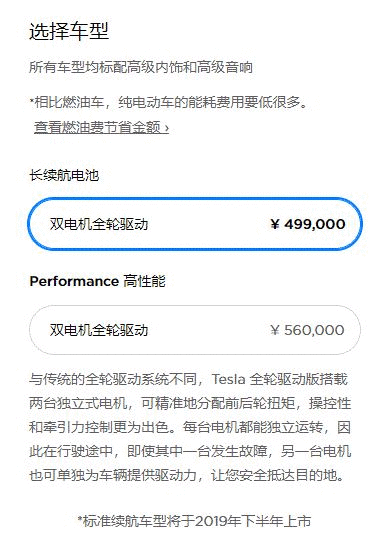The height and width of the screenshot is (551, 384).
Task: Click 双电机全轮驱动 text in the Performance option
Action: point(99,330)
